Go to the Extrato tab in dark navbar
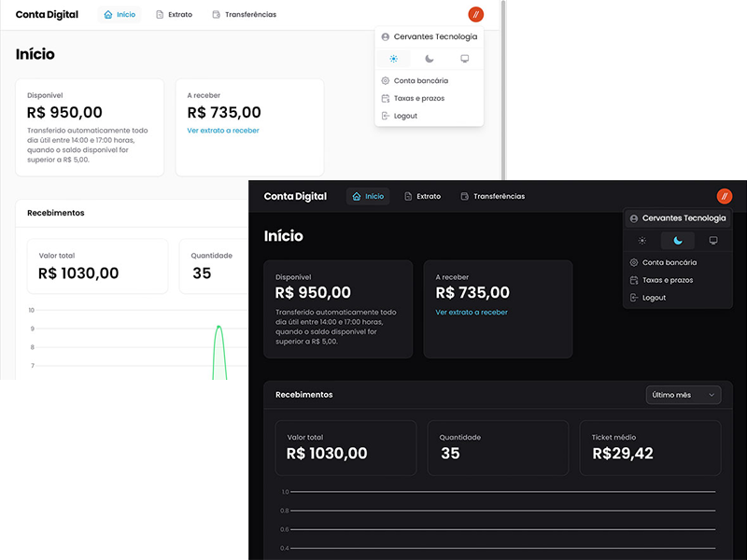The height and width of the screenshot is (560, 747). click(x=429, y=197)
